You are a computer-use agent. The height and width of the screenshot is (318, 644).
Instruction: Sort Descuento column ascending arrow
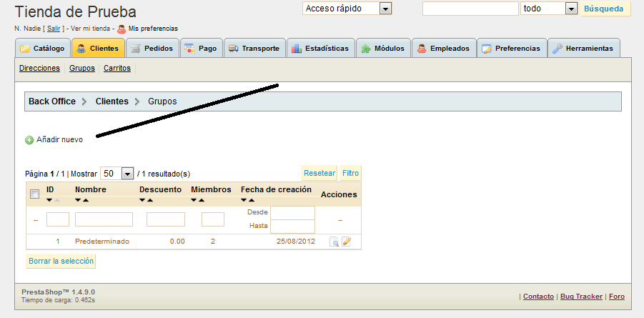[150, 201]
